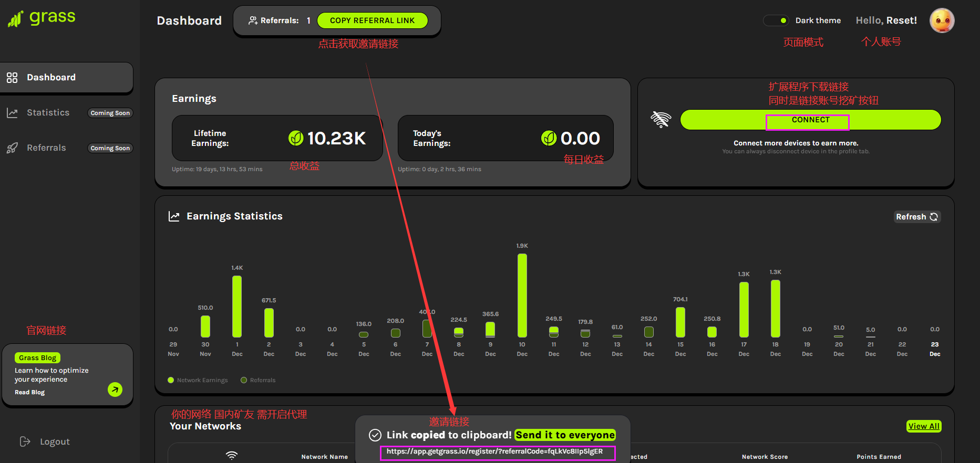
Task: Click the wifi icon in networks table
Action: [x=232, y=455]
